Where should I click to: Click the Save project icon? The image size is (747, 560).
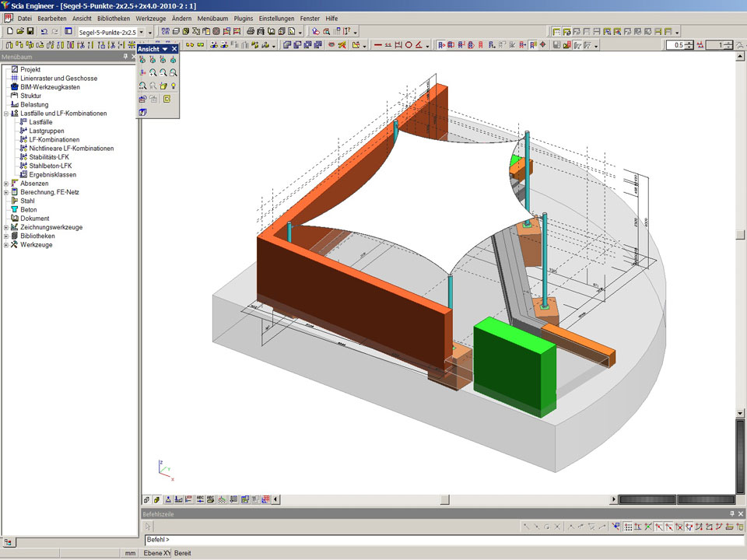click(30, 32)
